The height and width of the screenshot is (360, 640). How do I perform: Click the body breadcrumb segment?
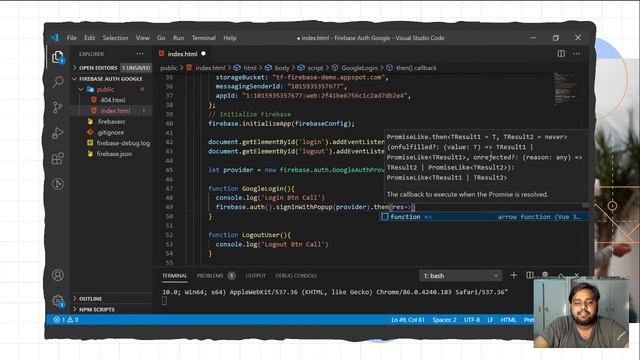[282, 68]
